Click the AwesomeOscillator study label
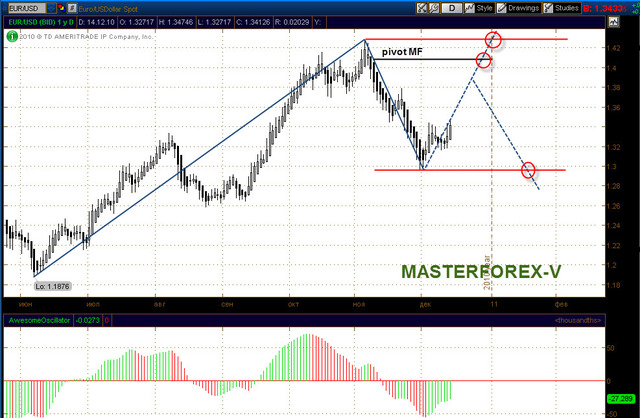 pyautogui.click(x=39, y=320)
